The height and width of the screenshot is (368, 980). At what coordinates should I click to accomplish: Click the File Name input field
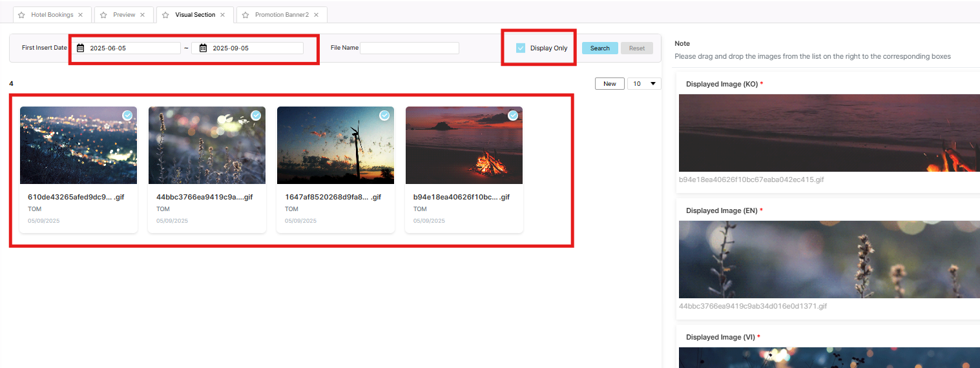tap(410, 48)
